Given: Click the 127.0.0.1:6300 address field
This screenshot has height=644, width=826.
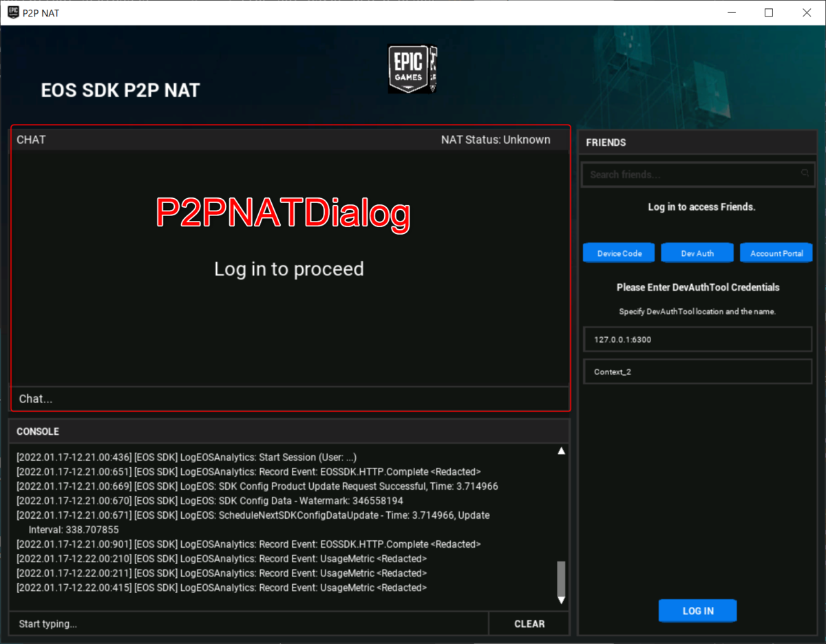Looking at the screenshot, I should coord(697,339).
